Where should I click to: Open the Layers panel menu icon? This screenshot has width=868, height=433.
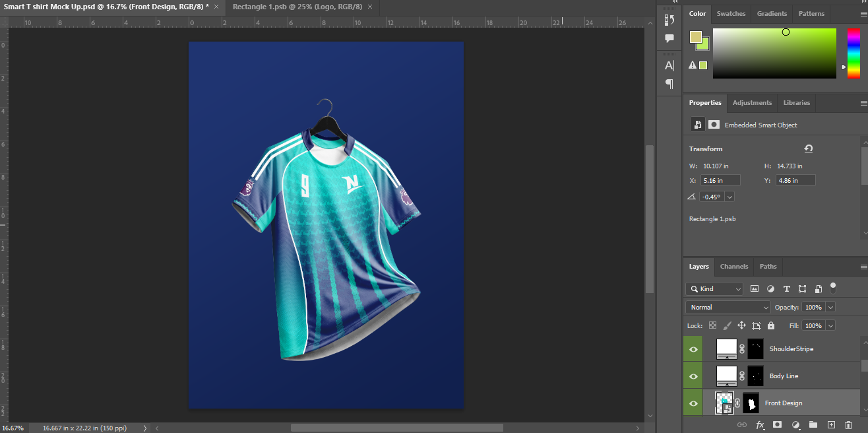863,267
